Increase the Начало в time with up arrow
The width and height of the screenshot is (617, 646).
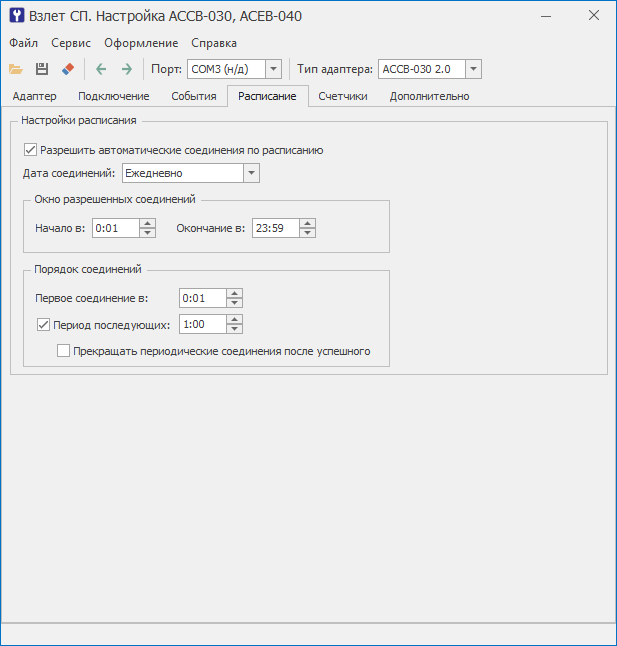(x=148, y=223)
